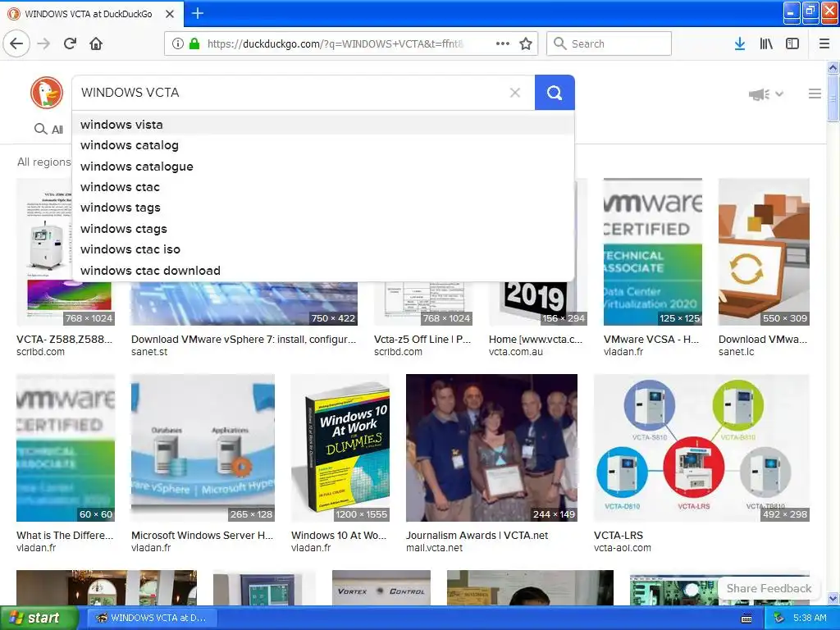Click the keyboard icon in system tray

[746, 619]
